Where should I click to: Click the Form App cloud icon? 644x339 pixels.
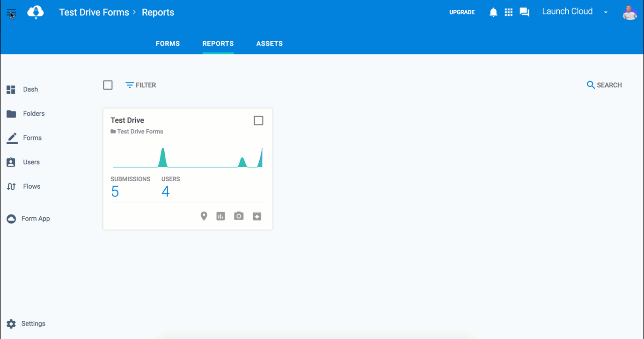click(11, 219)
